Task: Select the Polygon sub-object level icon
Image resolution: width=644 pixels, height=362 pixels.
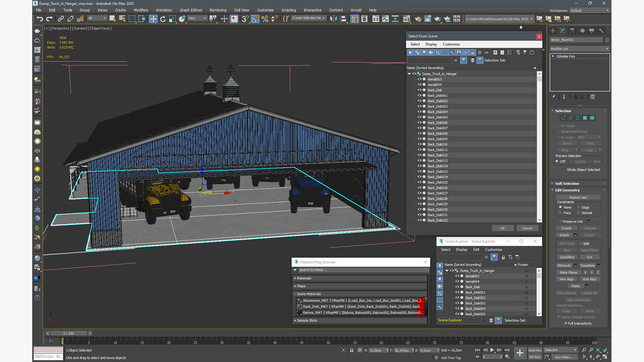Action: pos(585,118)
